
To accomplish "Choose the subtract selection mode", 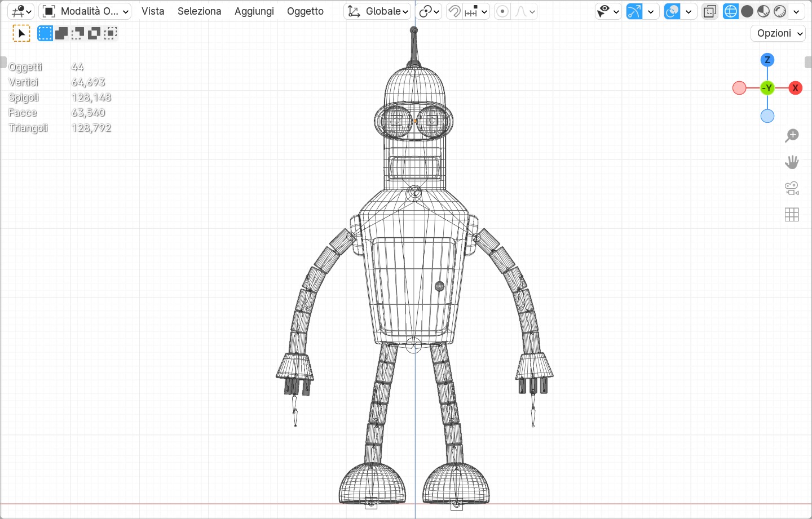I will pos(78,33).
